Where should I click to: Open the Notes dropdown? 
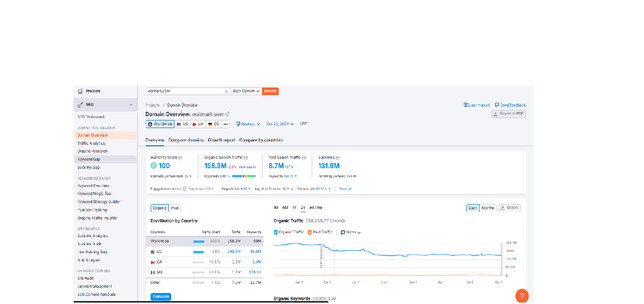[350, 232]
